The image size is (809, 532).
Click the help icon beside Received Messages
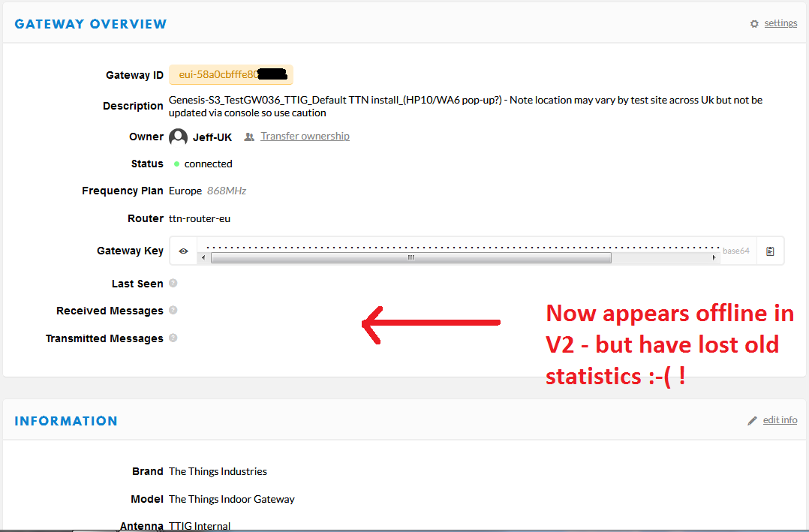click(x=173, y=311)
